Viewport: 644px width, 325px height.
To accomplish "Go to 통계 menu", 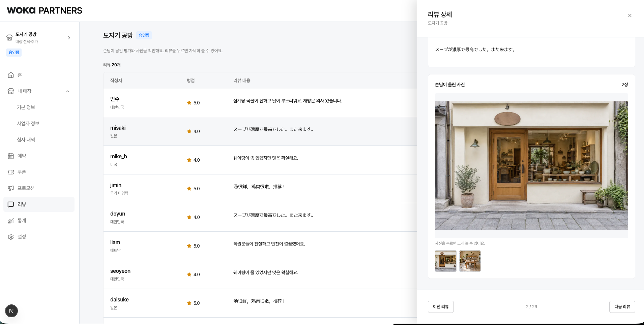I will coord(39,221).
